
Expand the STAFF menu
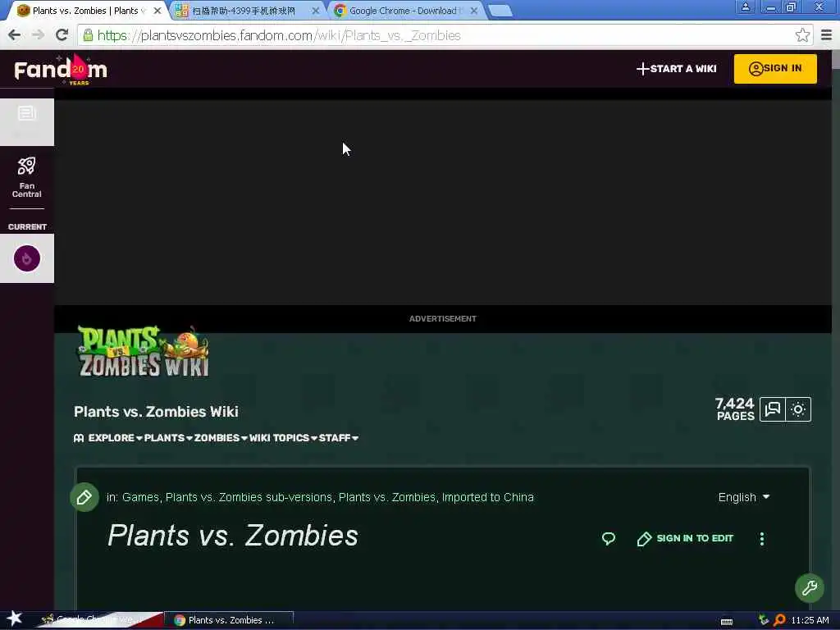[339, 438]
